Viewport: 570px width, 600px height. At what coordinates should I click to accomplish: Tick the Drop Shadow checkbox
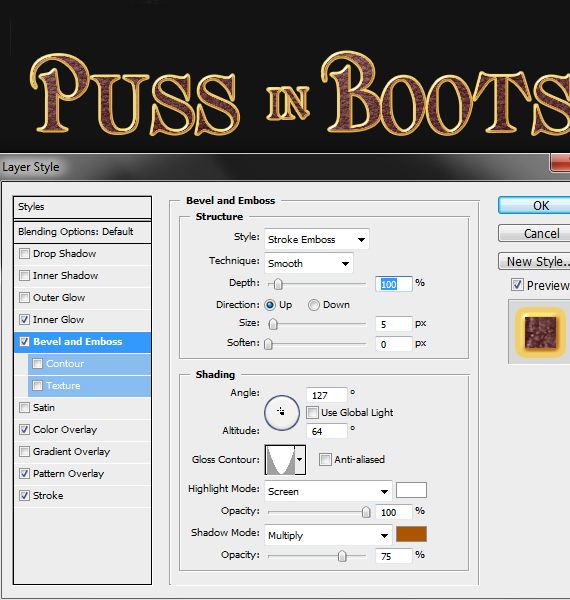24,254
